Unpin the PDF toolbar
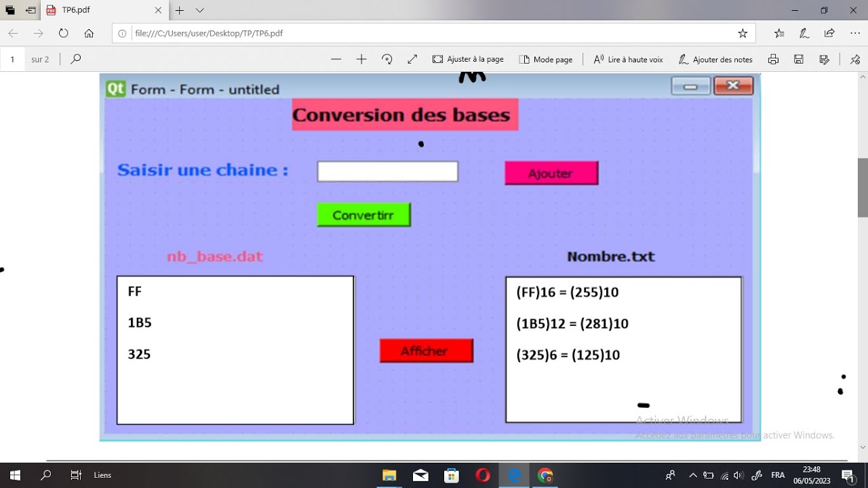Viewport: 868px width, 488px height. pos(856,59)
